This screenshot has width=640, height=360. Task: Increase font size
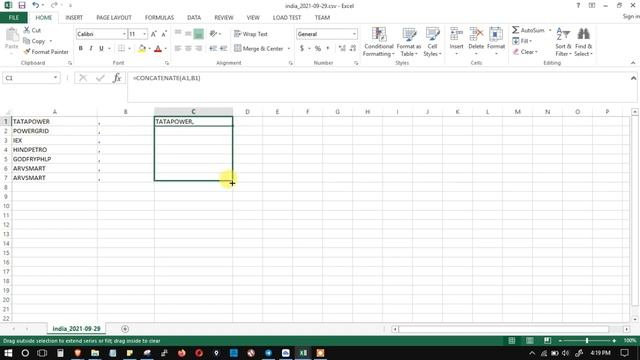(x=154, y=34)
